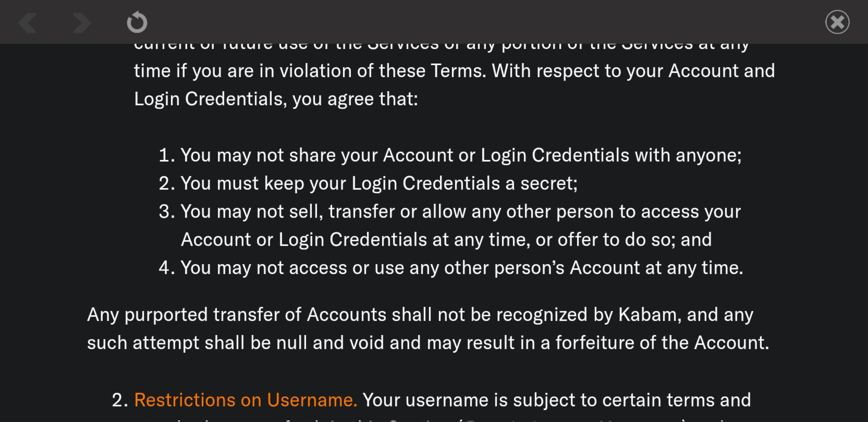Click the "2." before Restrictions on Username
The height and width of the screenshot is (422, 868).
[120, 400]
